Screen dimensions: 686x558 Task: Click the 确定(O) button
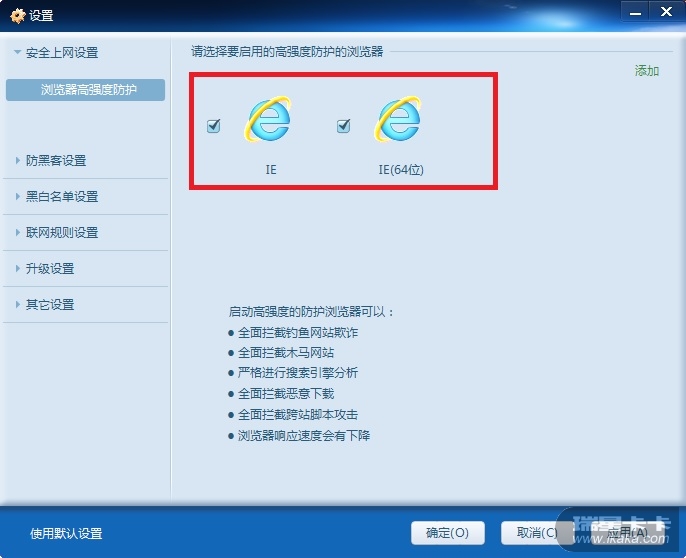coord(448,533)
